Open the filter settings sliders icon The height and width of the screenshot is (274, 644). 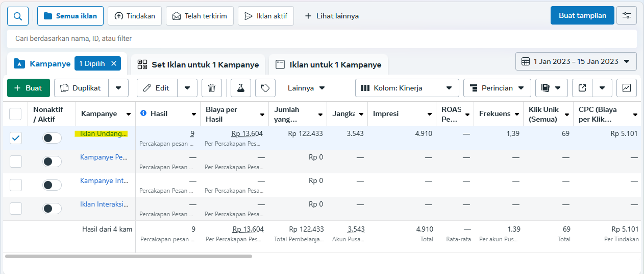tap(627, 16)
